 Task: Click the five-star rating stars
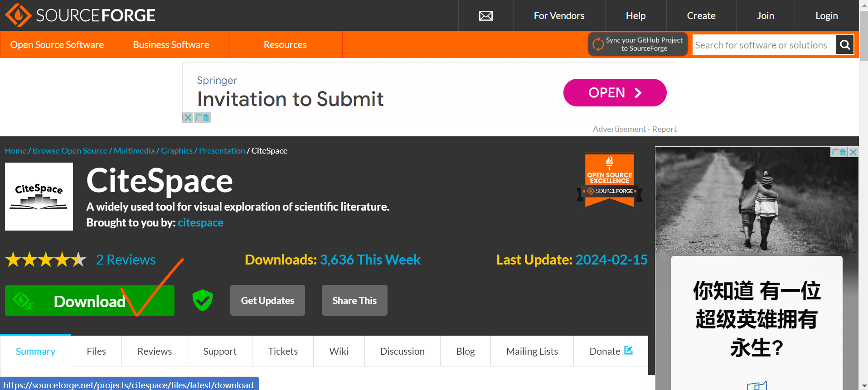pos(46,260)
